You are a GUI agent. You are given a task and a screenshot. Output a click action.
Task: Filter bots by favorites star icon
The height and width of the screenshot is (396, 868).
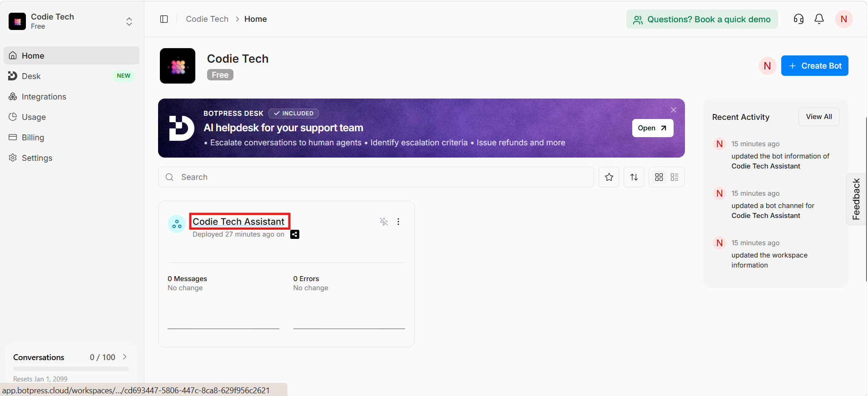[x=609, y=177]
